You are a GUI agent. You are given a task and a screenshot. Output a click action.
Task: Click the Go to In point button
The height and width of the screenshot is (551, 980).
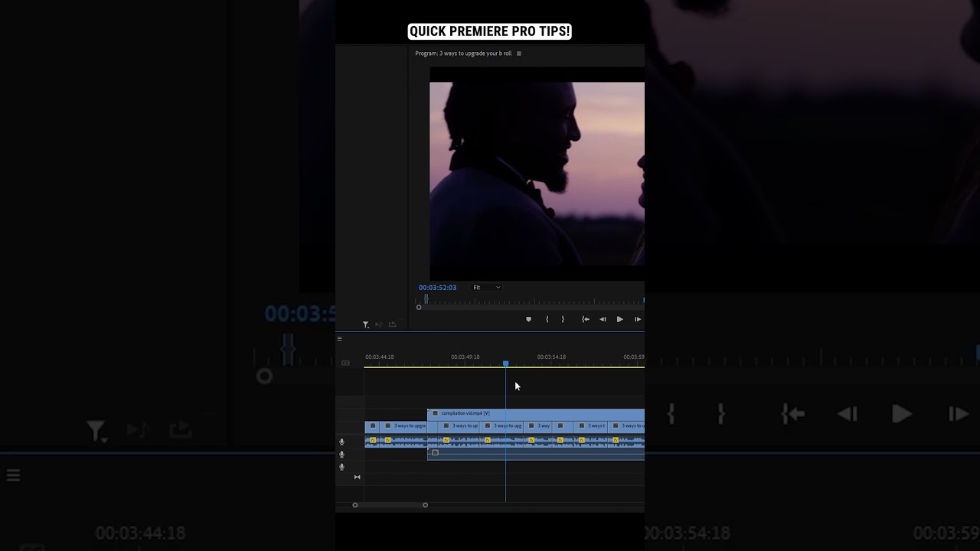586,319
